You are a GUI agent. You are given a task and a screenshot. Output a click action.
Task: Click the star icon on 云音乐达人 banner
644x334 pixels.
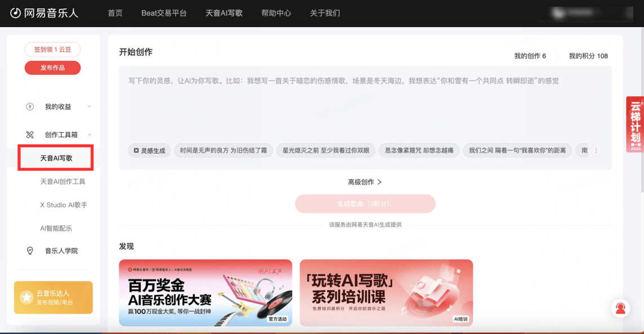tap(26, 297)
